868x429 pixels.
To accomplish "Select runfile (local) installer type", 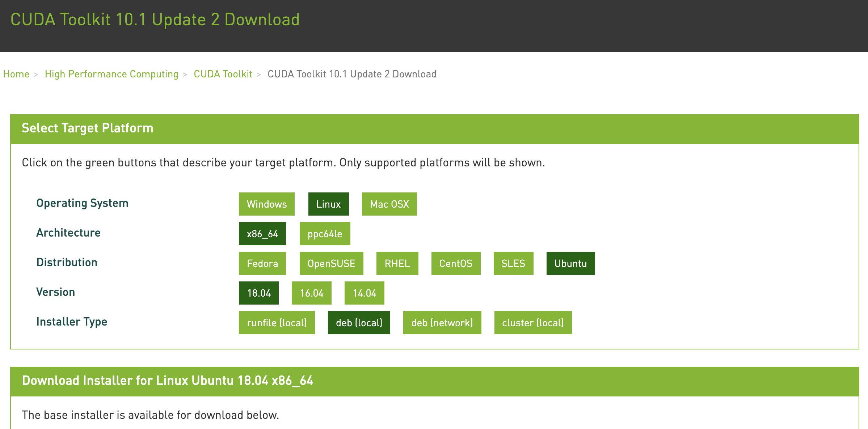I will click(x=277, y=323).
